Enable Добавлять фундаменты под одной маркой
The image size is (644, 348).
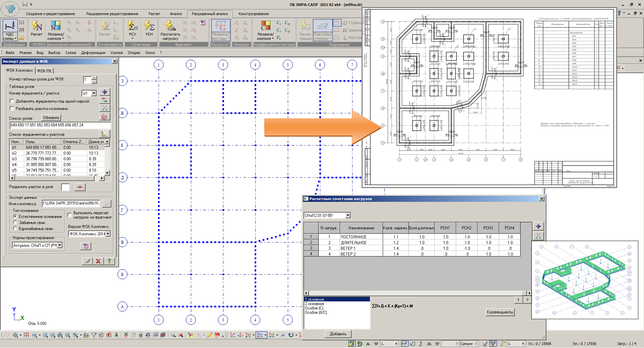click(x=12, y=101)
